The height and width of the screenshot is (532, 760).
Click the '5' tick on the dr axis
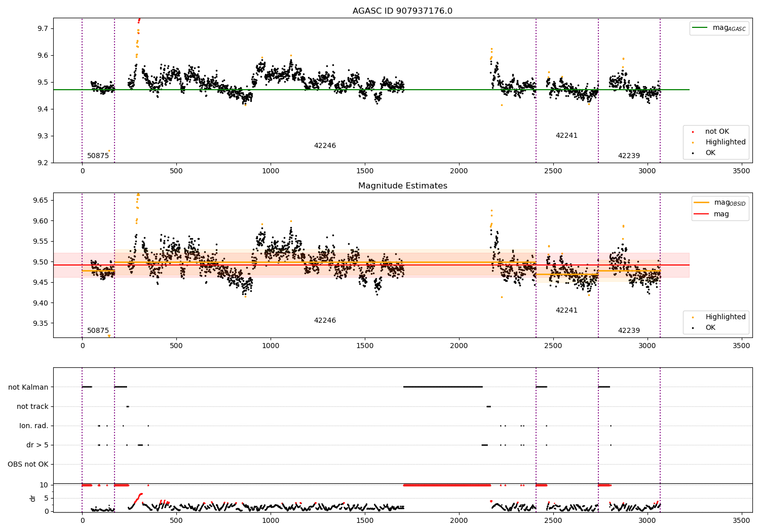(x=46, y=498)
